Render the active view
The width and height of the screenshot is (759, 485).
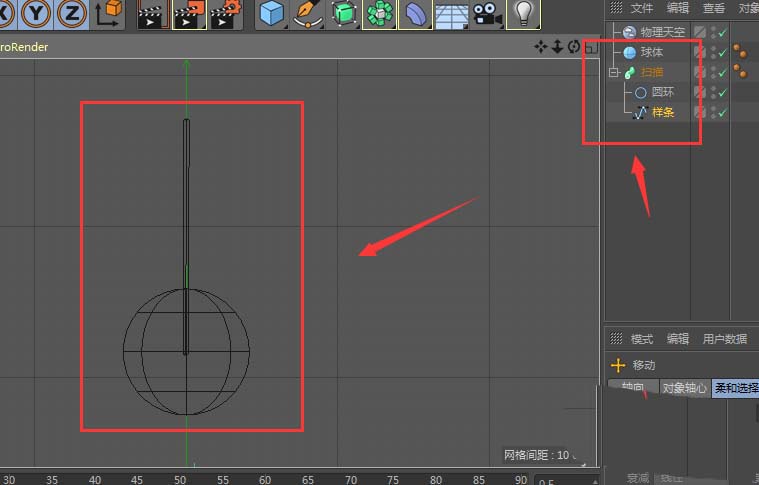click(151, 13)
